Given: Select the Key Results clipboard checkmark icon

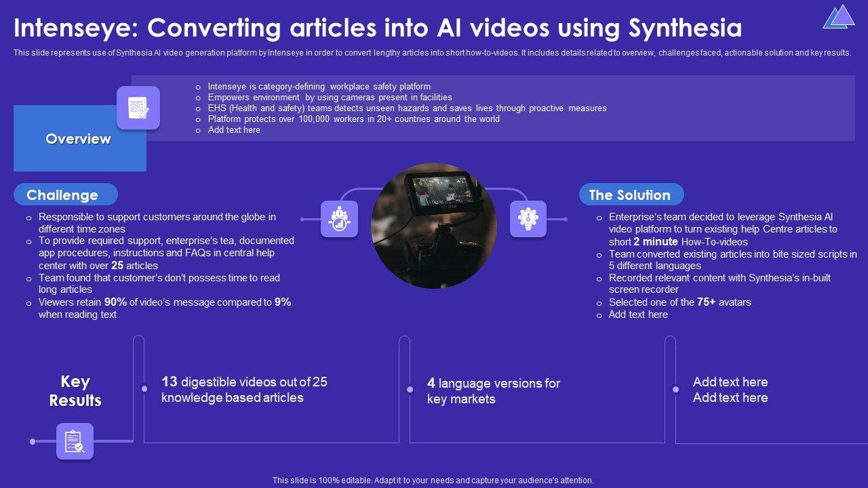Looking at the screenshot, I should pos(75,441).
